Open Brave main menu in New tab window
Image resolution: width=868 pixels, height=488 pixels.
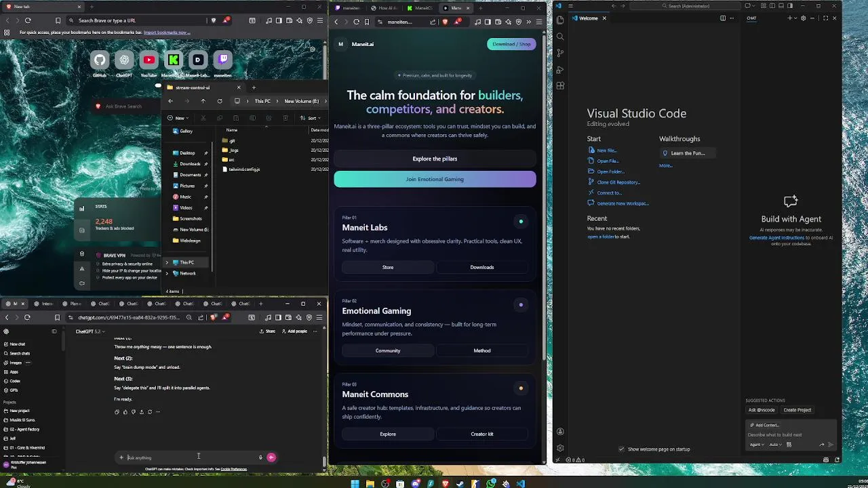[320, 20]
